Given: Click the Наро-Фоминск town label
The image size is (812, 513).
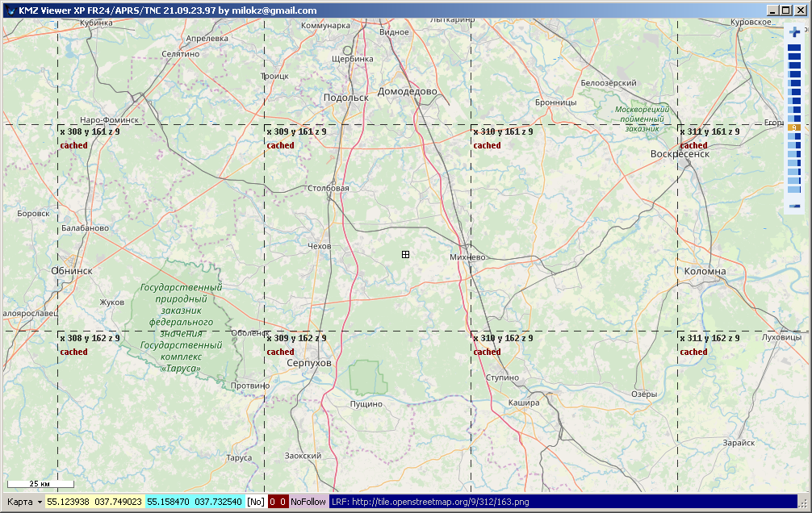Looking at the screenshot, I should [109, 119].
